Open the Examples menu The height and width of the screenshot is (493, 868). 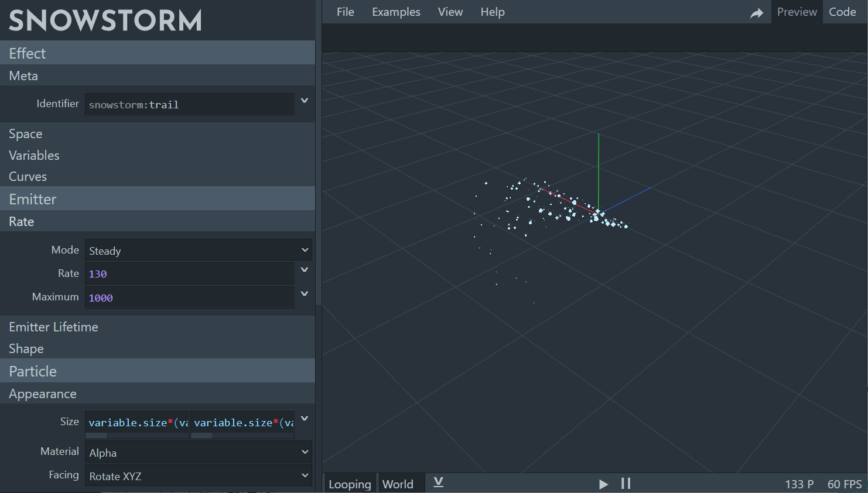coord(396,12)
